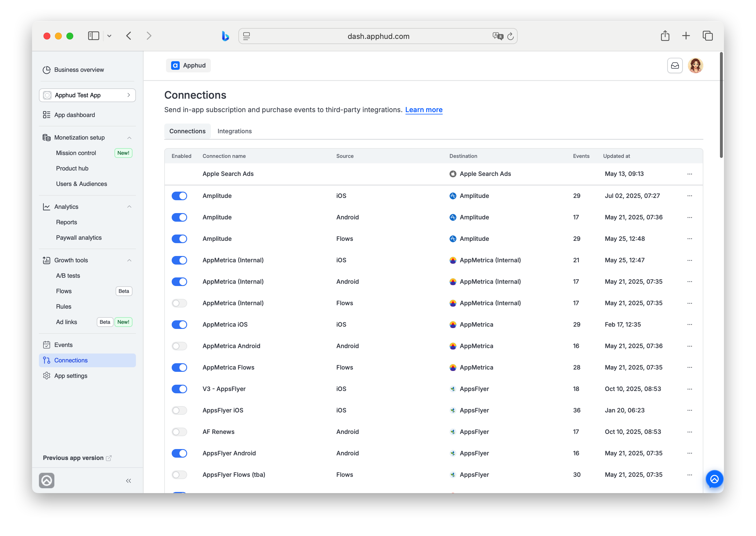This screenshot has height=536, width=756.
Task: Open Paywall analytics page
Action: [79, 238]
